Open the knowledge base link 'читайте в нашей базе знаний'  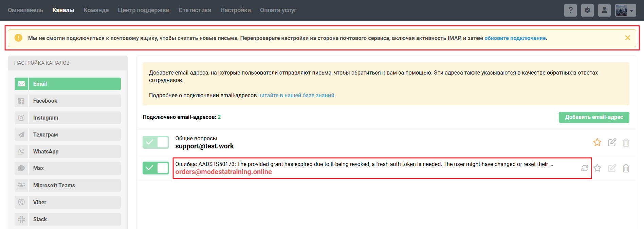(296, 96)
